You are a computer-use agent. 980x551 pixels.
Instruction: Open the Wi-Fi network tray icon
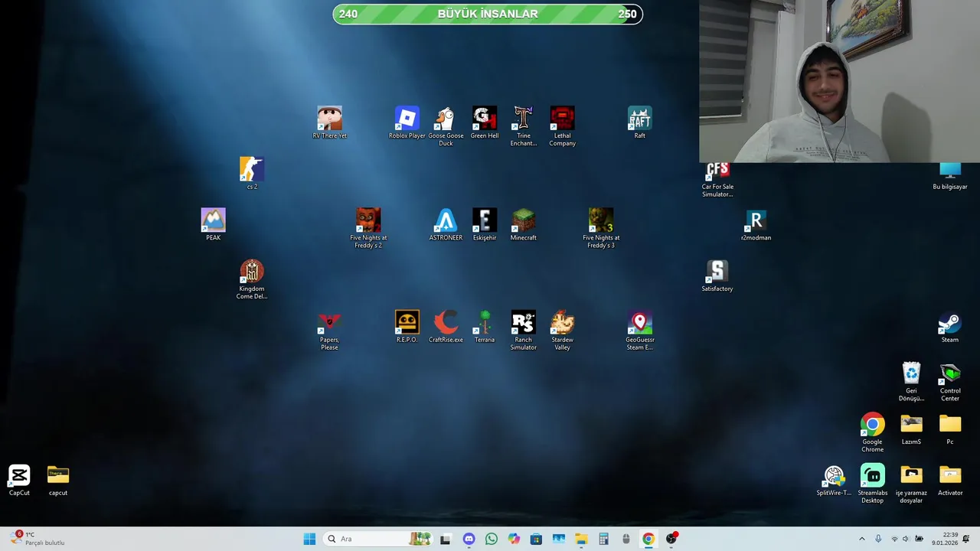coord(894,539)
